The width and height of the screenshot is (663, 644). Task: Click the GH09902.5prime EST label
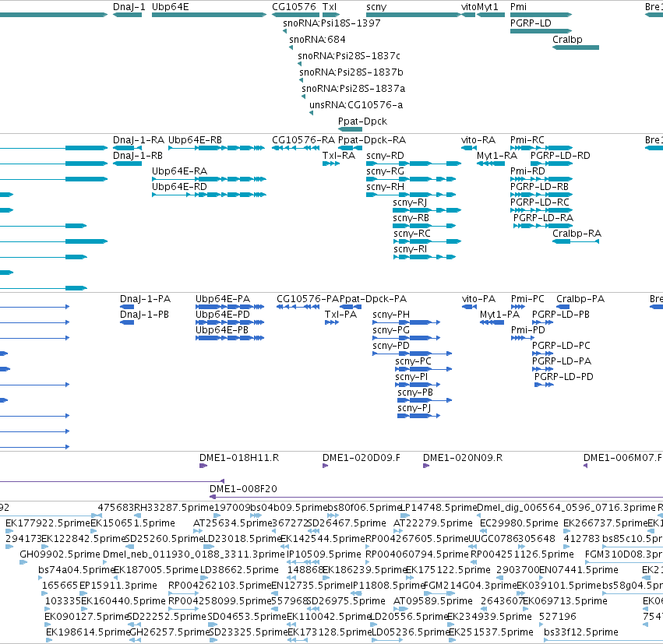[x=60, y=554]
